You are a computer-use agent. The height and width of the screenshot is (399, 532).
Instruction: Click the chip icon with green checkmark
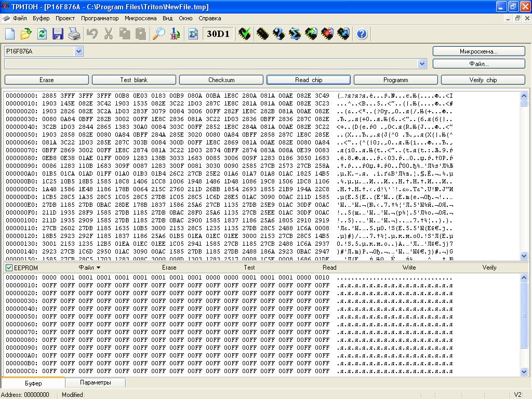[244, 34]
